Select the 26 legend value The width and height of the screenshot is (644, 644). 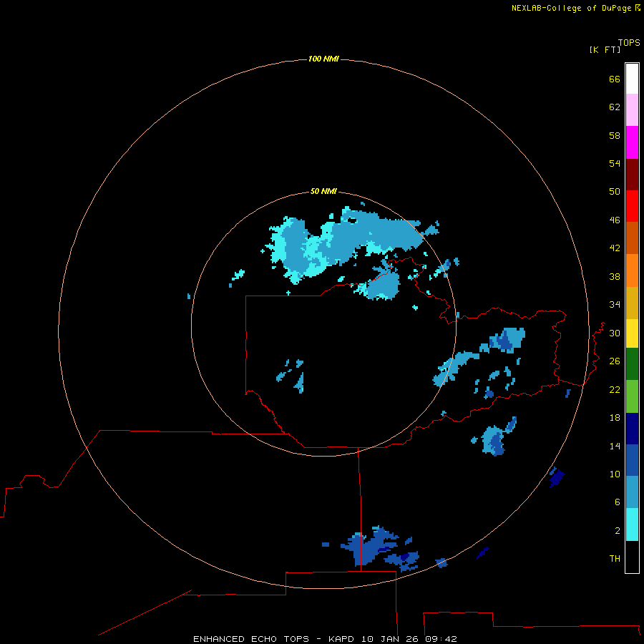coord(615,361)
